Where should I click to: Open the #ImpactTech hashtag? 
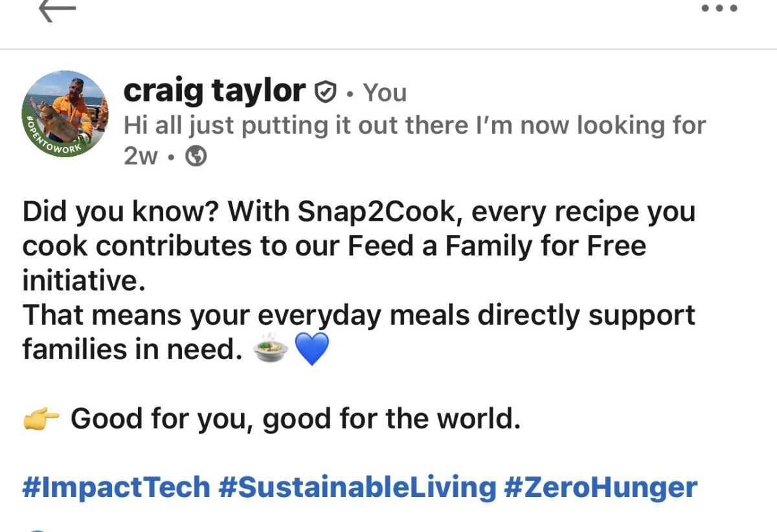(117, 487)
